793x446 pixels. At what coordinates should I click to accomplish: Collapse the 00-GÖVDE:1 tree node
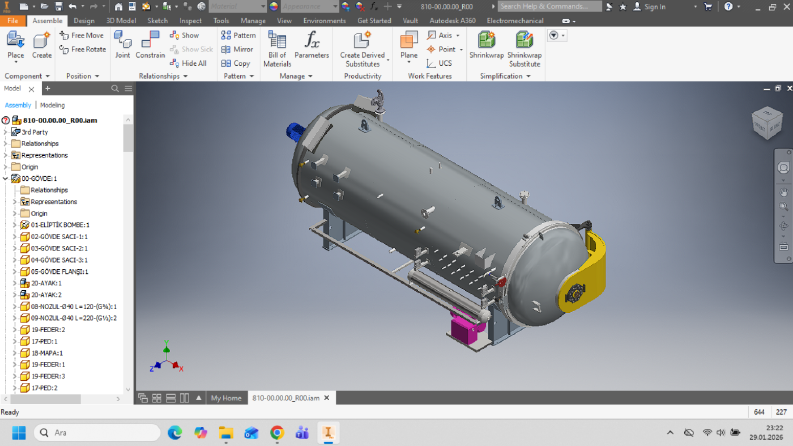(6, 179)
